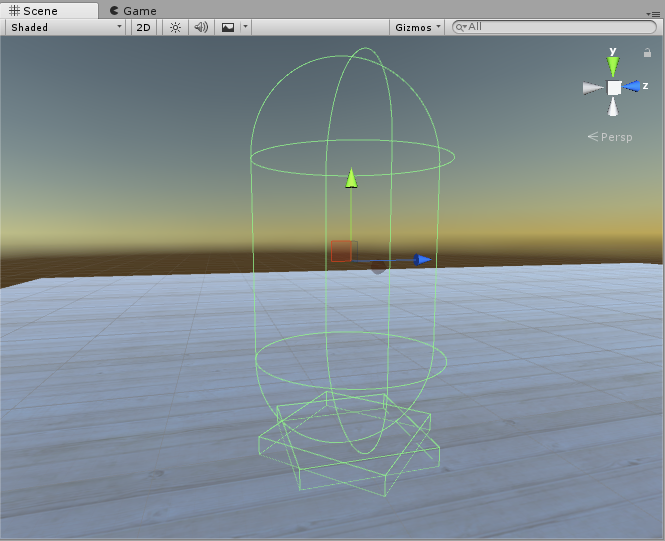
Task: Open the Shaded draw mode dropdown
Action: (65, 28)
